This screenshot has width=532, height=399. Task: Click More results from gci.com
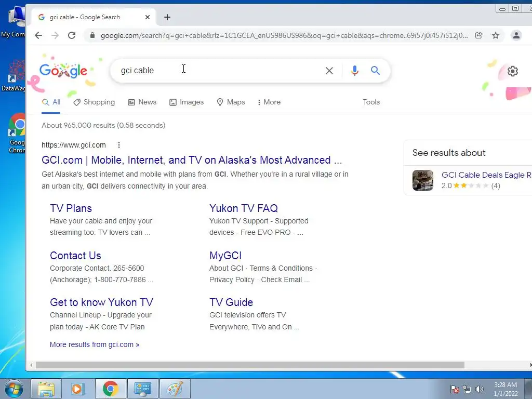coord(95,344)
